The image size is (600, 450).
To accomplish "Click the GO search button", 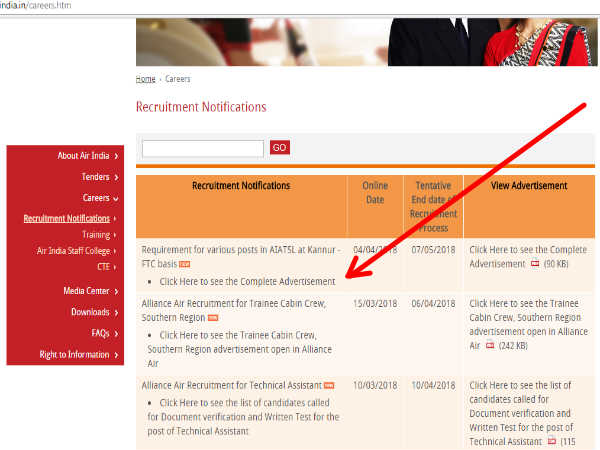I will [280, 147].
